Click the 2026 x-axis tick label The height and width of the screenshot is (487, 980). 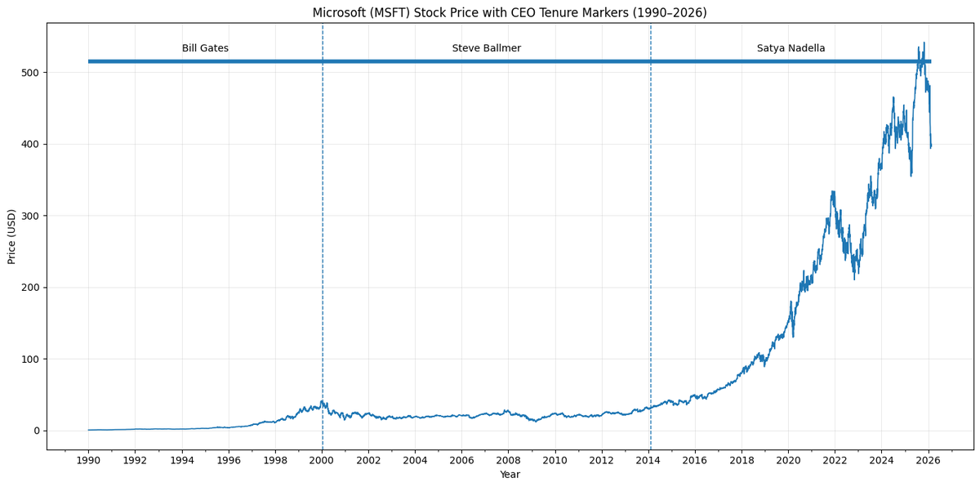(x=928, y=460)
